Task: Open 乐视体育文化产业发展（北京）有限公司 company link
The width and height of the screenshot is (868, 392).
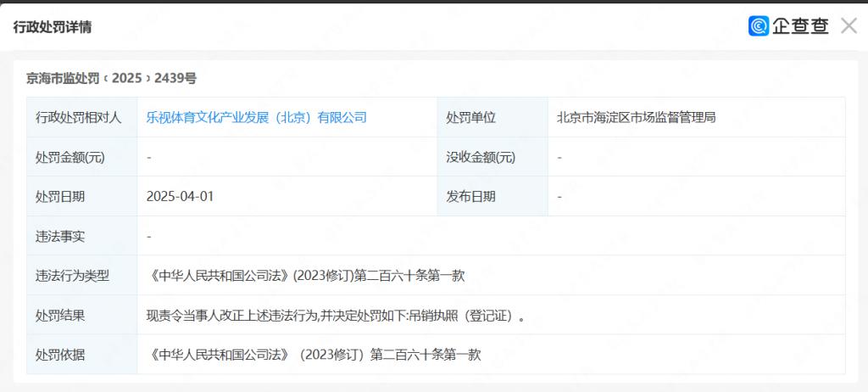Action: [256, 118]
